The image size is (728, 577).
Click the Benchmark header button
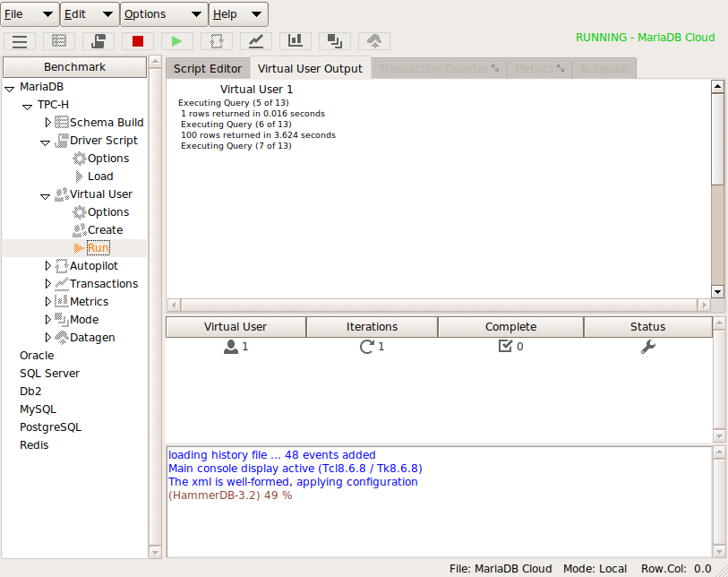pyautogui.click(x=74, y=67)
